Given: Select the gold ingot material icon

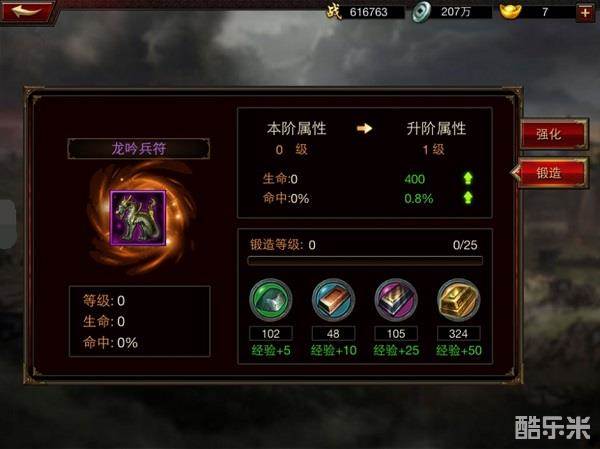Looking at the screenshot, I should point(458,300).
